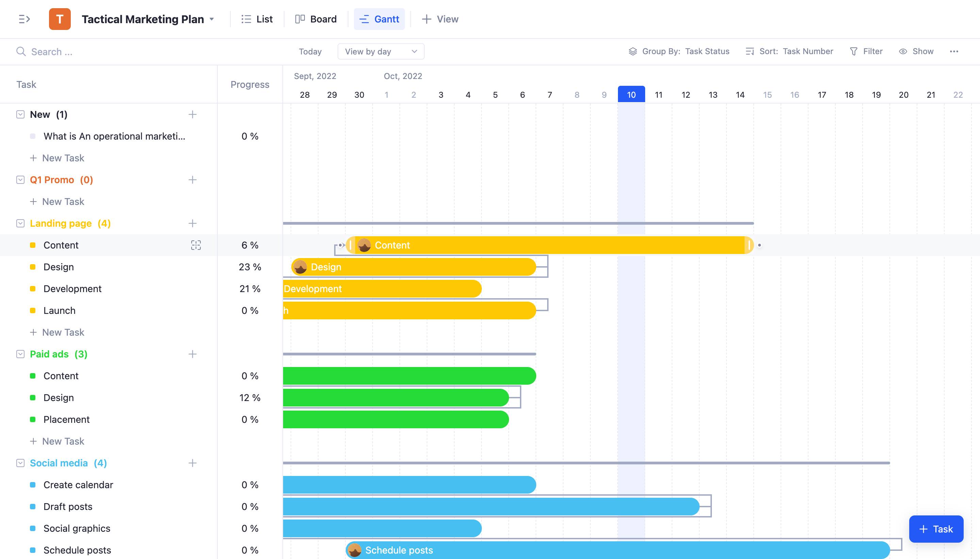Screen dimensions: 980x559
Task: Collapse the Q1 Promo group
Action: pos(20,180)
